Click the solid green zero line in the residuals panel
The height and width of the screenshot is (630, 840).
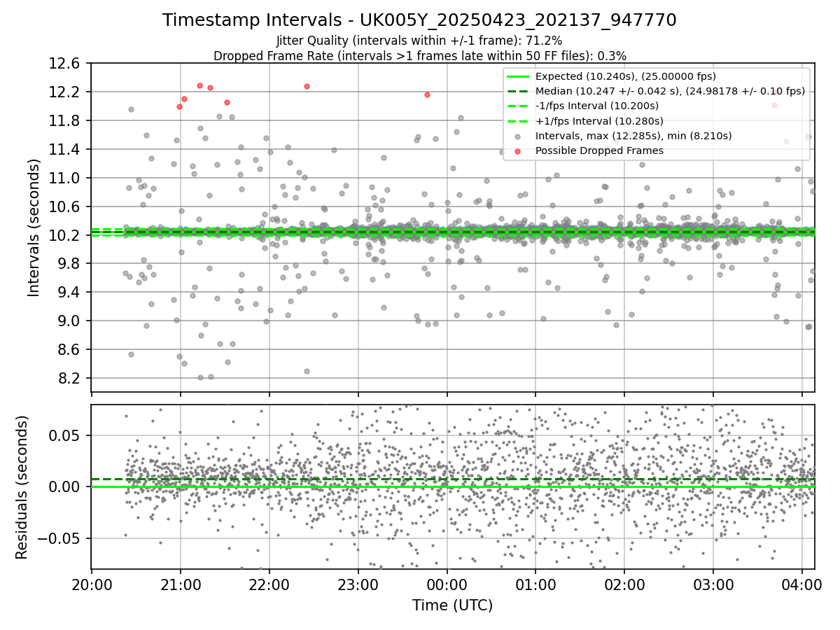pos(452,486)
